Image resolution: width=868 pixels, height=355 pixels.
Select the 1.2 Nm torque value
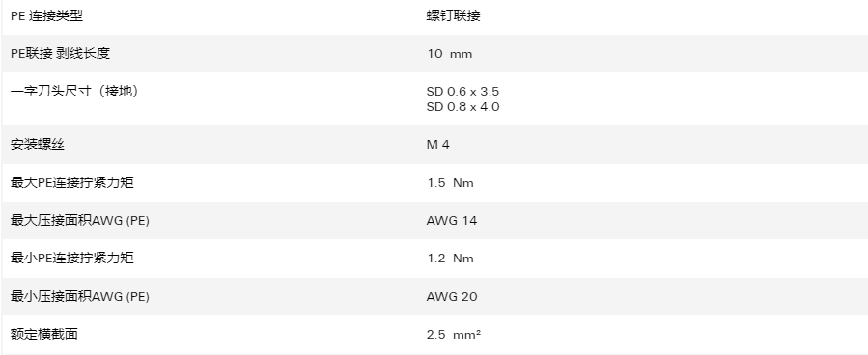coord(450,259)
